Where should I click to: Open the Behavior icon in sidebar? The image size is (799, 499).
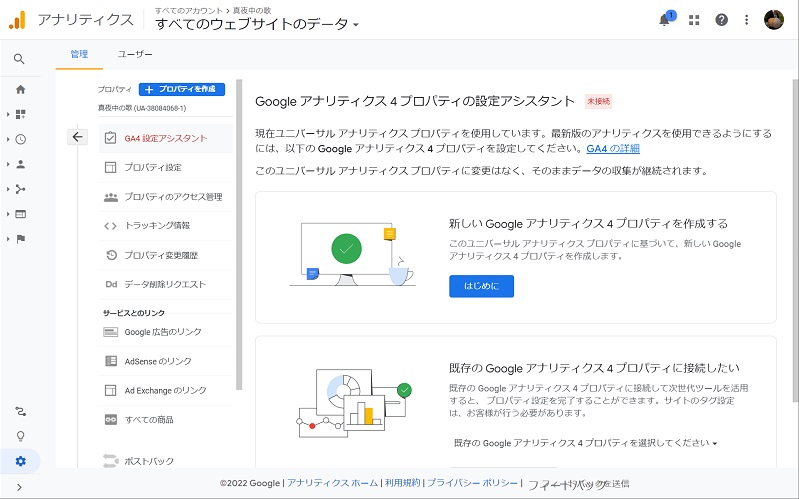click(20, 214)
